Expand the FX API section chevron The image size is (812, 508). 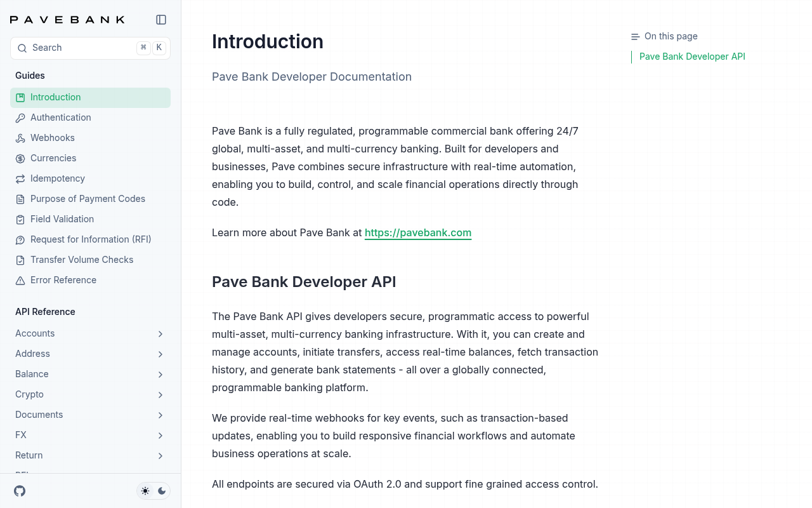160,435
